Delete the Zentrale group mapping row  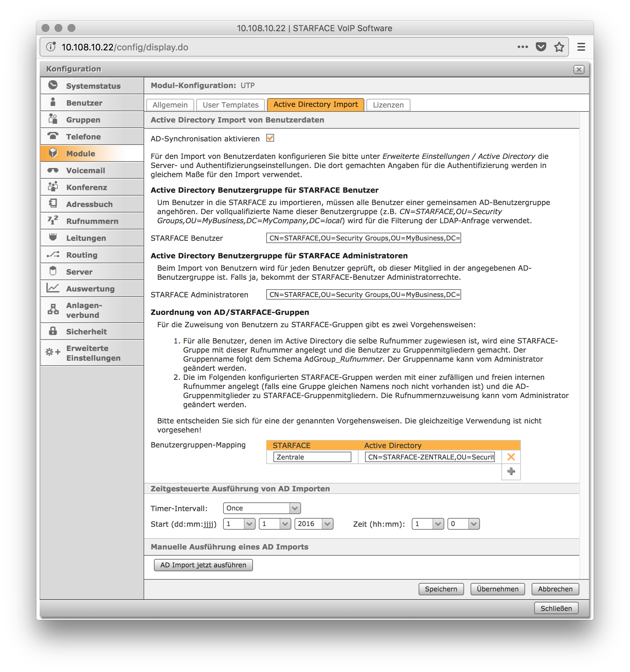tap(511, 457)
